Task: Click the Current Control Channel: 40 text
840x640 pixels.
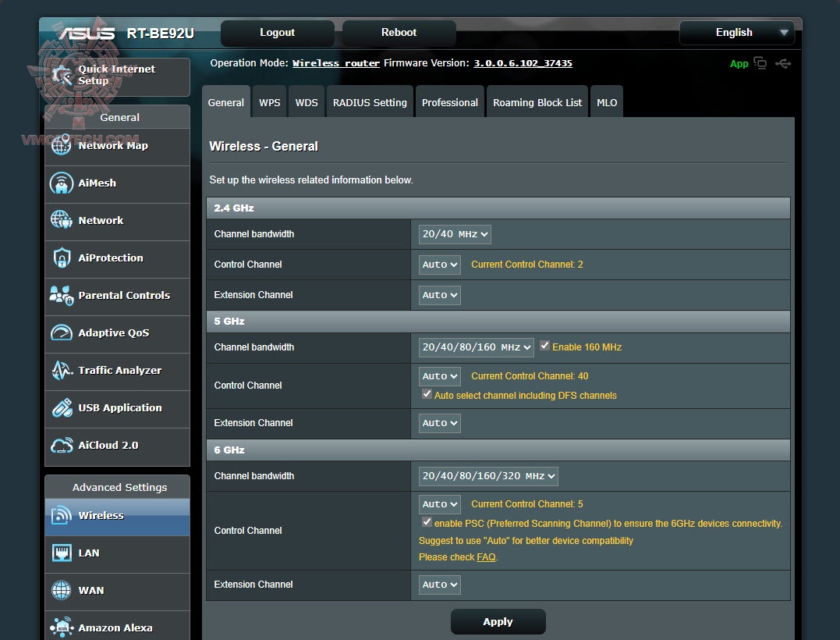Action: 530,376
